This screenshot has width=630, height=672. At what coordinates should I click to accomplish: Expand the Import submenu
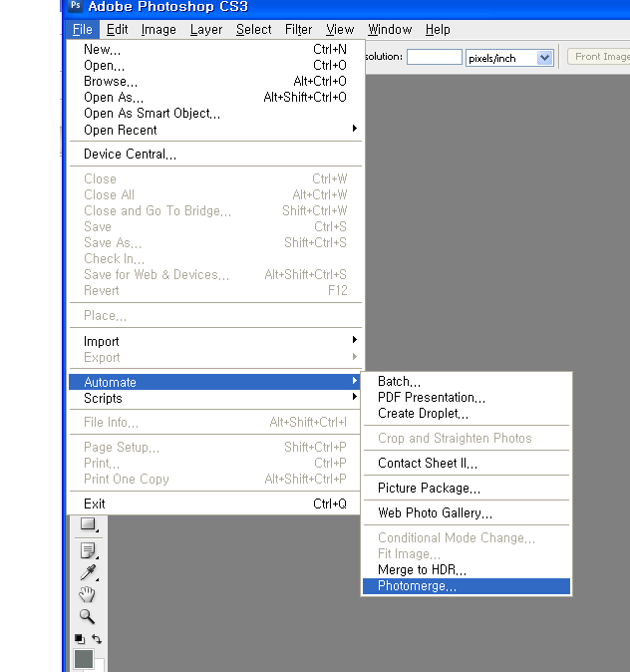click(215, 341)
